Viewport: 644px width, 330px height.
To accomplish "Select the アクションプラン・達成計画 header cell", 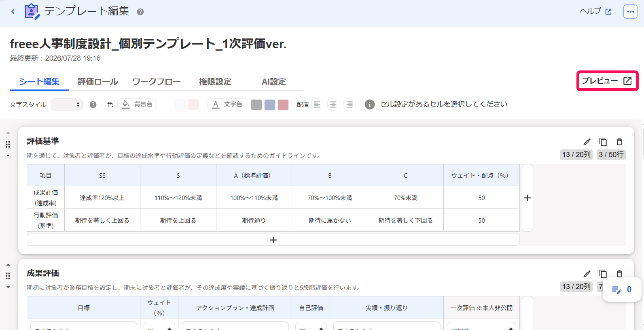I will [235, 308].
